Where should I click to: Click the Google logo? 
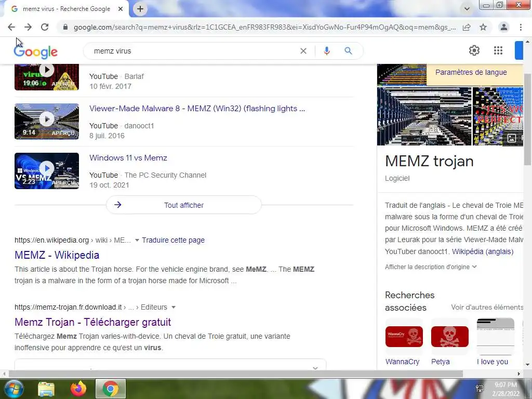coord(36,52)
